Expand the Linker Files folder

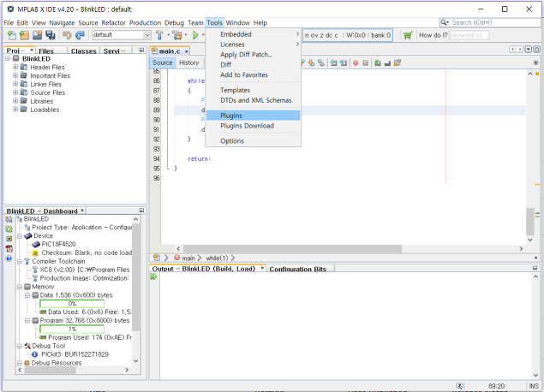pyautogui.click(x=15, y=84)
